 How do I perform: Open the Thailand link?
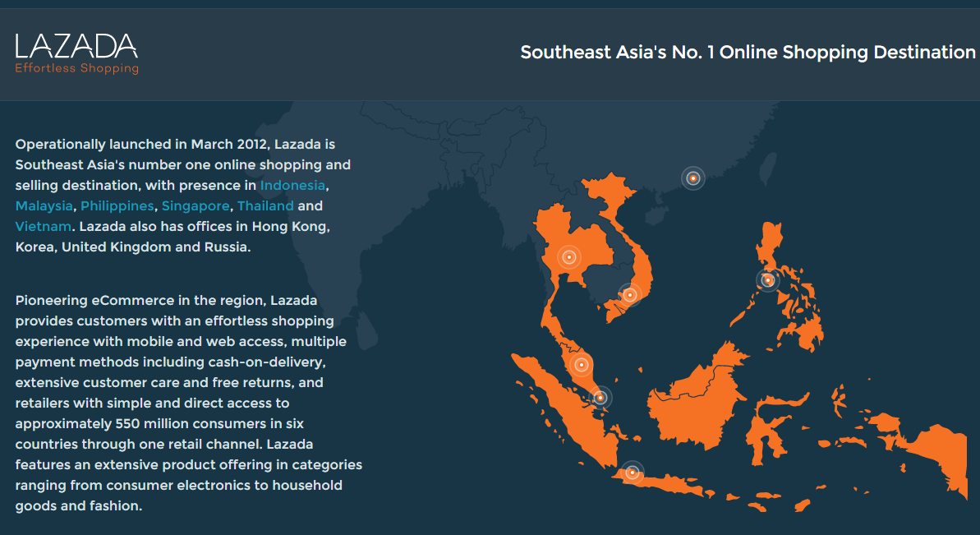coord(265,206)
